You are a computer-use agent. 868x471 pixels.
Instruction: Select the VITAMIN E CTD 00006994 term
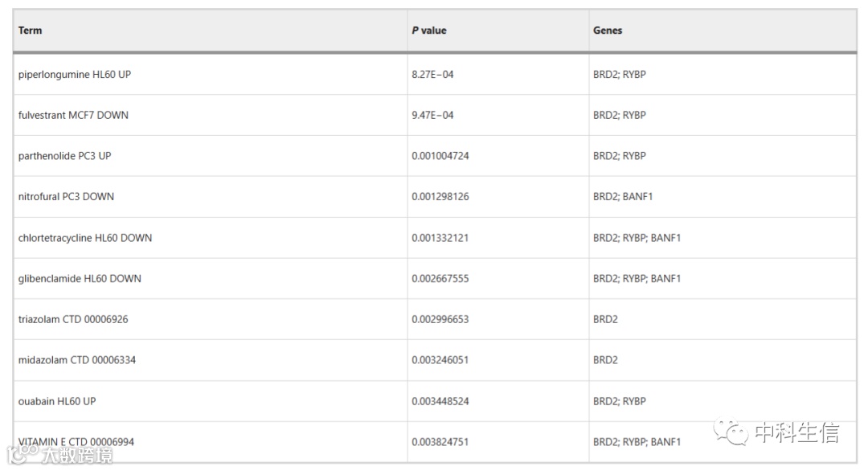(76, 442)
